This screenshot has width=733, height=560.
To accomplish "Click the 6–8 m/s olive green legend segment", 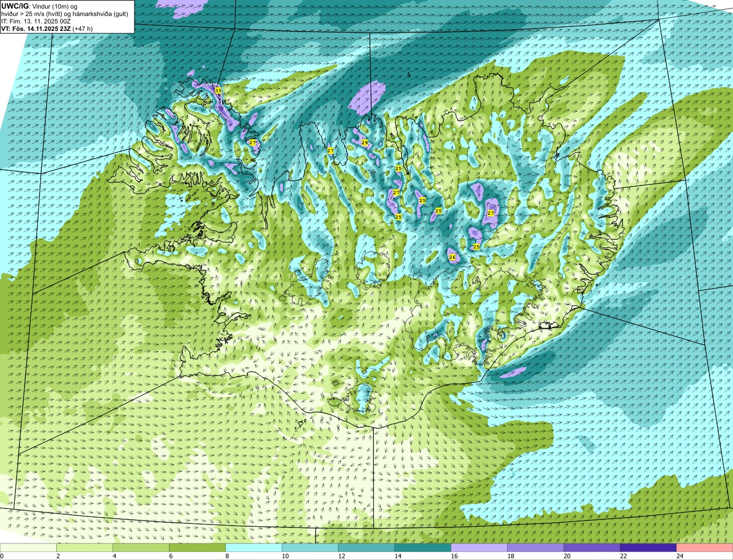I will [197, 547].
